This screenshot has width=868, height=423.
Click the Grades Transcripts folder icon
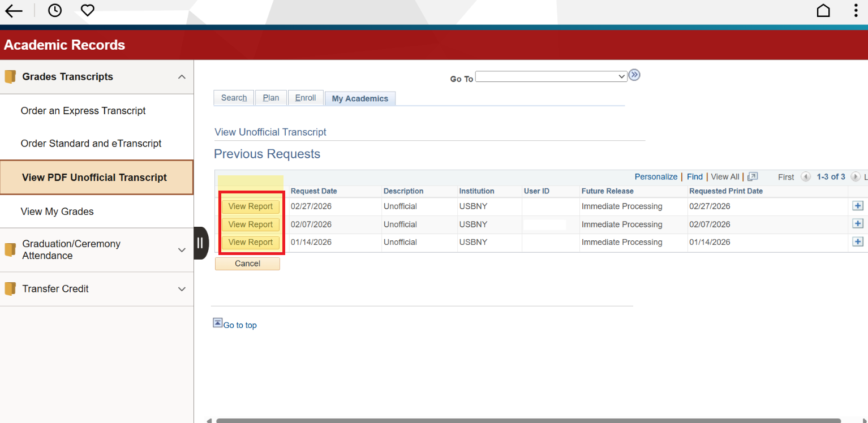coord(10,77)
